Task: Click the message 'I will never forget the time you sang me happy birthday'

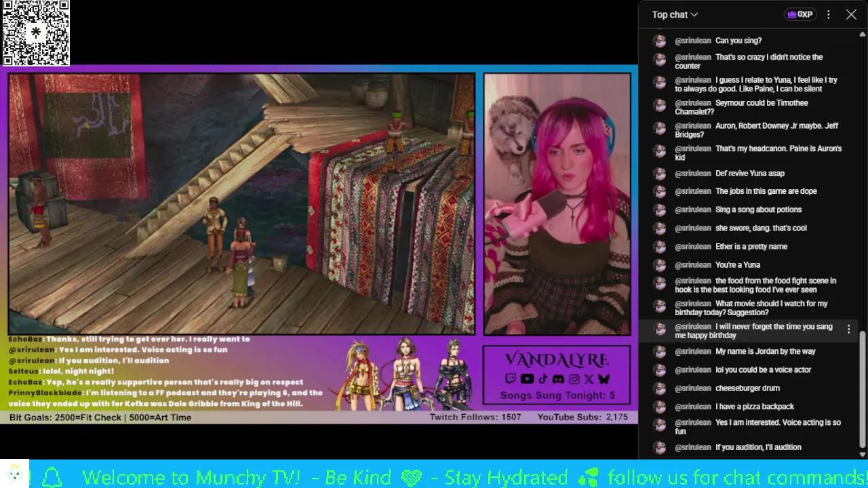Action: click(x=753, y=331)
